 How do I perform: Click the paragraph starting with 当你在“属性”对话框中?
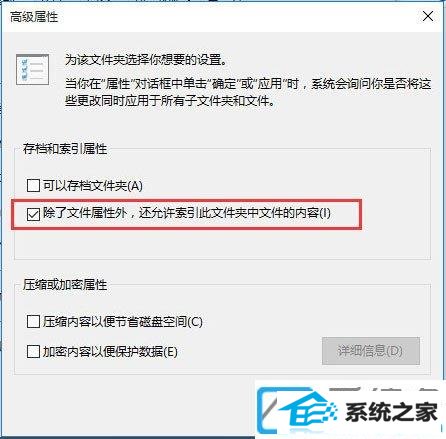tap(248, 92)
